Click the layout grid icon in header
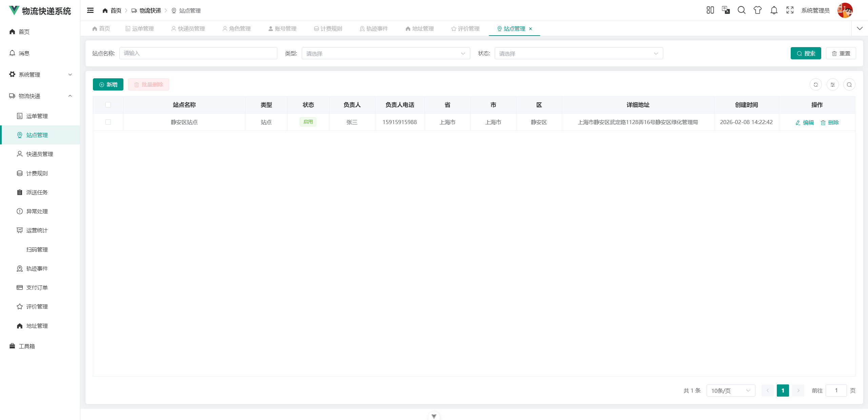Viewport: 868px width, 420px height. point(710,10)
